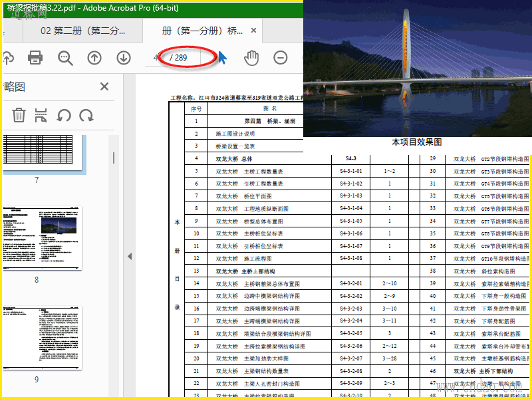Rotate page clockwise
Viewport: 532px width, 399px height.
86,115
